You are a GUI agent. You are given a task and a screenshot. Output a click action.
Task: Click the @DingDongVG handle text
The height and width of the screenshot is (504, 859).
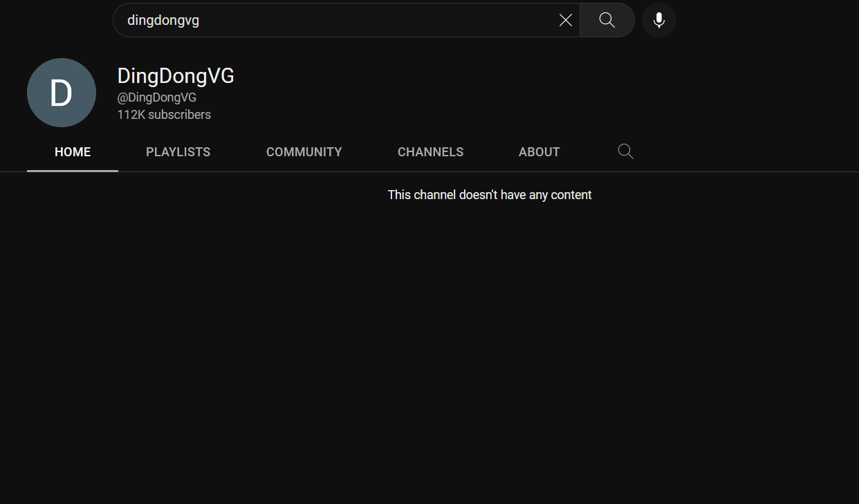pyautogui.click(x=157, y=97)
